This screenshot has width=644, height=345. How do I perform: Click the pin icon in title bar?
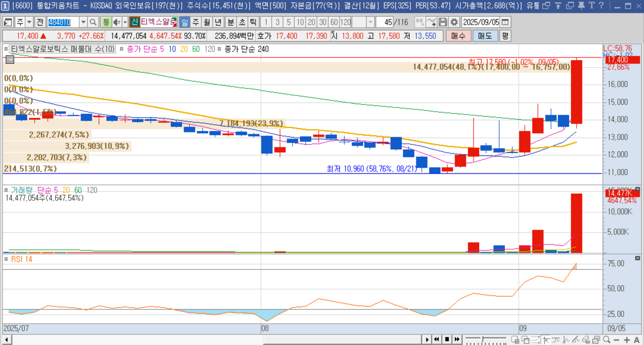pyautogui.click(x=581, y=6)
